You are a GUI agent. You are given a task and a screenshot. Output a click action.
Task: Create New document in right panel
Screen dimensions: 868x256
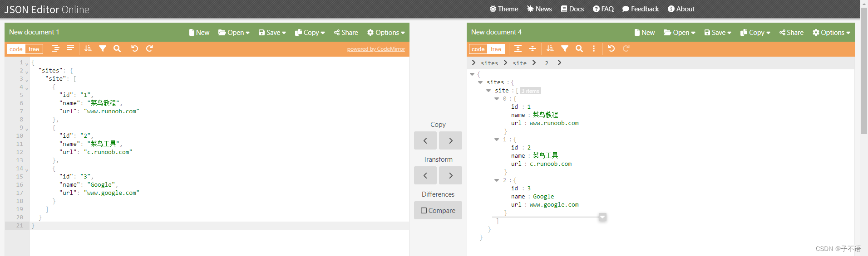tap(645, 33)
